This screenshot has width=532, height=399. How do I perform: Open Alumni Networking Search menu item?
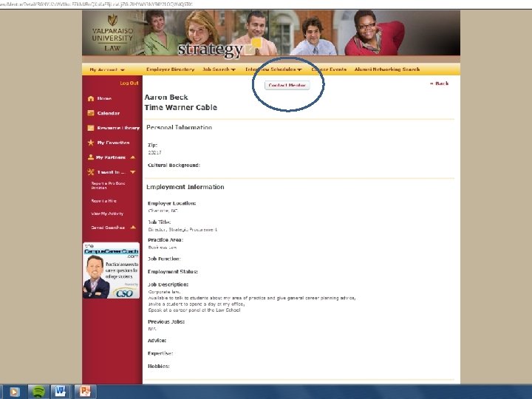tap(386, 69)
